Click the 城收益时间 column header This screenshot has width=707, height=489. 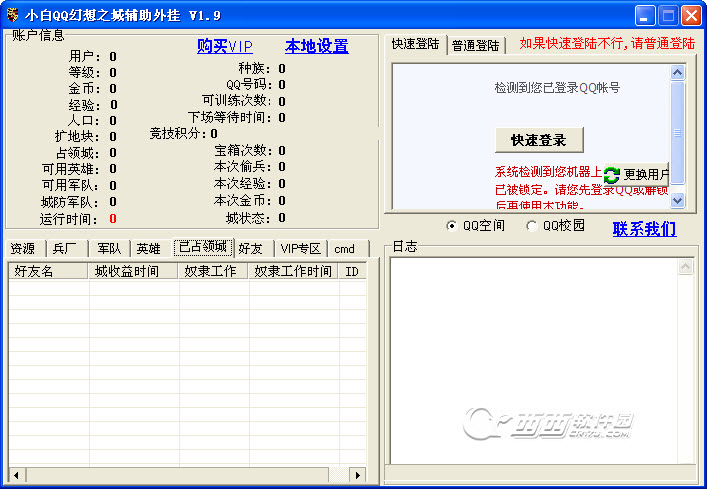click(x=126, y=271)
